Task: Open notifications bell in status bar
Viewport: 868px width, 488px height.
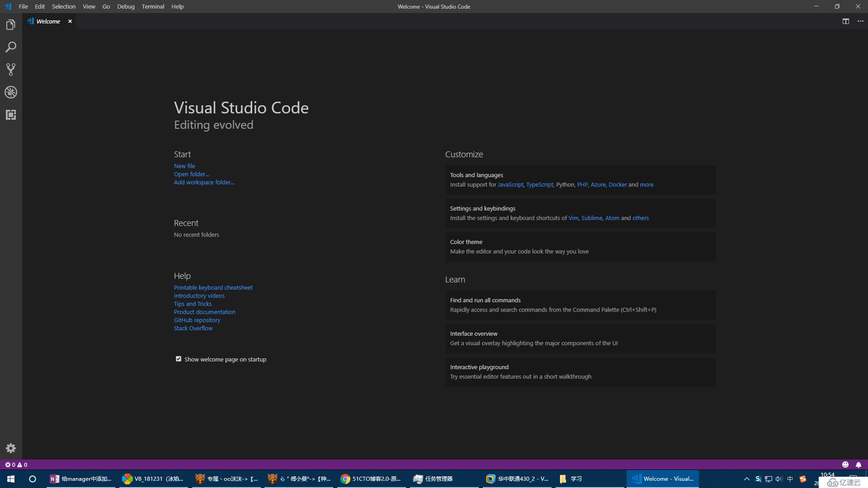Action: click(x=859, y=465)
